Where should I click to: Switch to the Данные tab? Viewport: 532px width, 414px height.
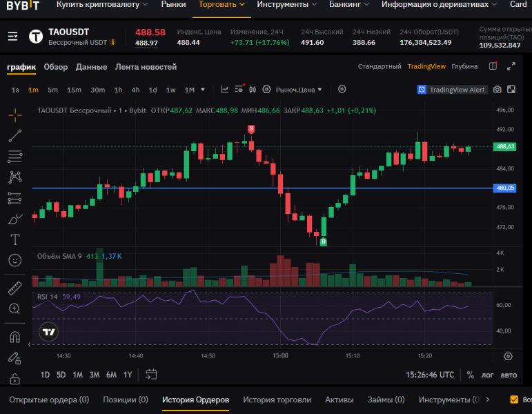click(91, 67)
